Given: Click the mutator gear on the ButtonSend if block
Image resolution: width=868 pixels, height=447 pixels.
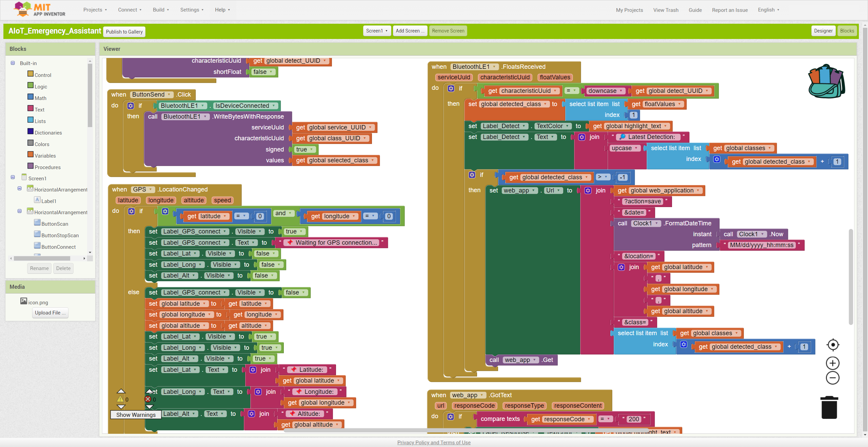Looking at the screenshot, I should 130,105.
